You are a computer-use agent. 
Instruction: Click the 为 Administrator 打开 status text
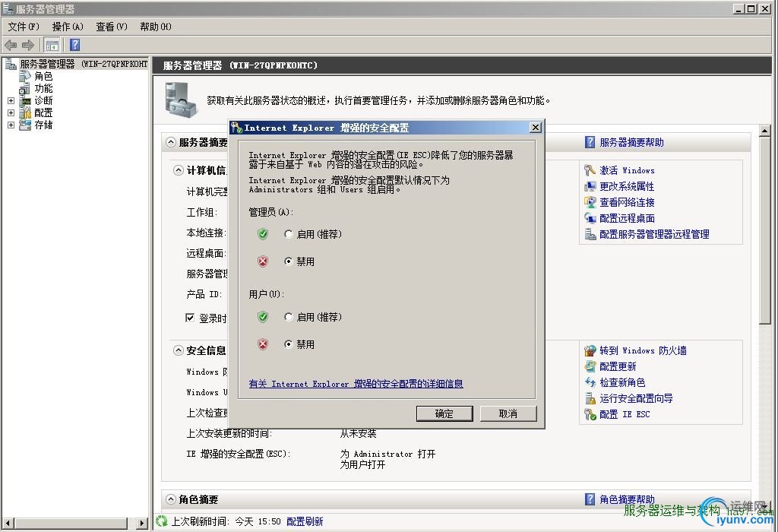387,454
